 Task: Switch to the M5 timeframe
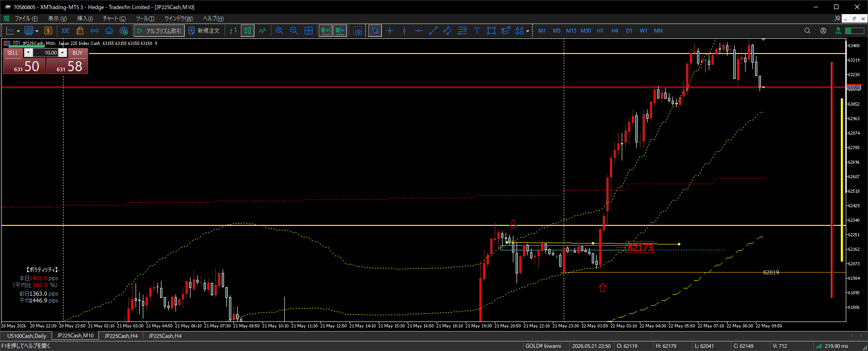pos(556,31)
